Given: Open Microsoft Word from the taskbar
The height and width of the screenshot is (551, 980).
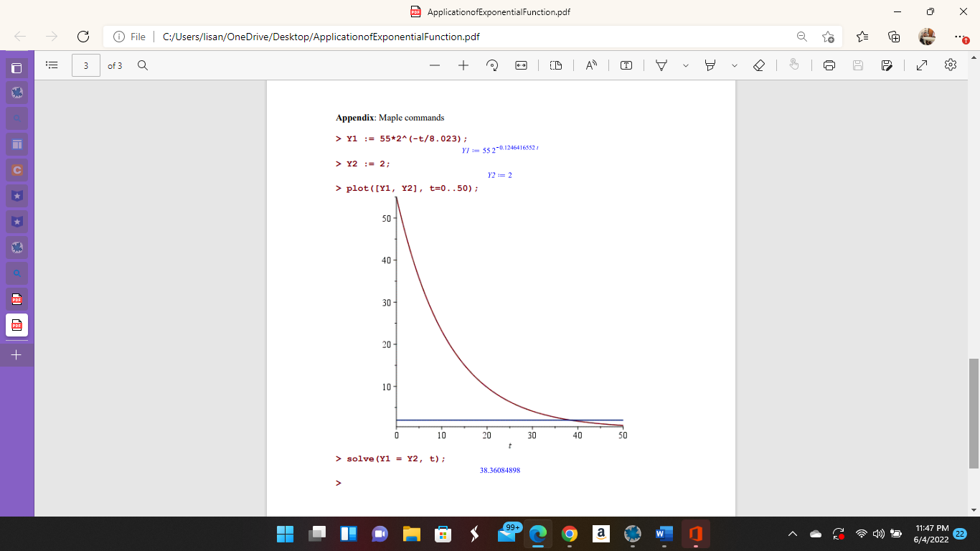Looking at the screenshot, I should pyautogui.click(x=664, y=534).
